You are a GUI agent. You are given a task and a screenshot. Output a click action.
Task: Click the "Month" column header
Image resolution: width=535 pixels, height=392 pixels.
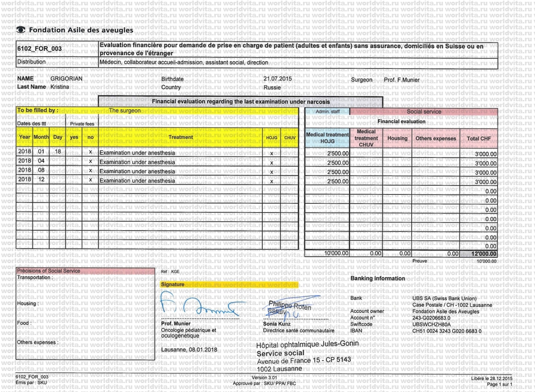41,137
